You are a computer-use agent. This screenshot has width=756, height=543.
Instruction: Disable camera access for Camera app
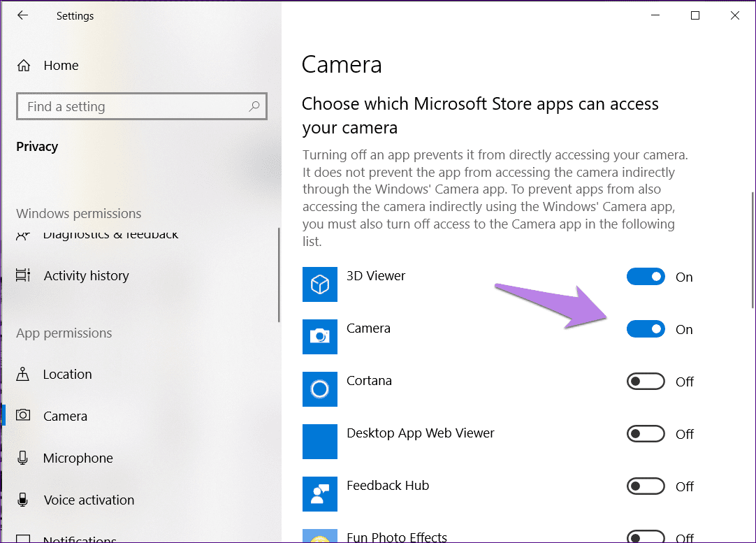pos(646,329)
